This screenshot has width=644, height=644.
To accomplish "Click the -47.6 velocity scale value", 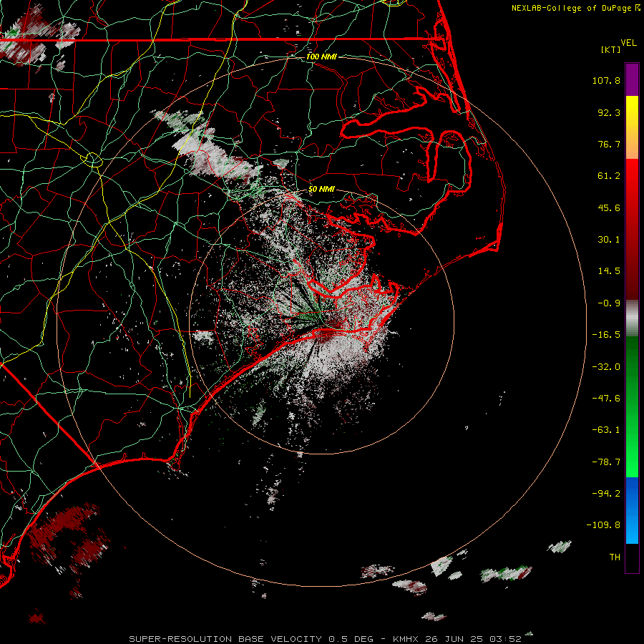I will coord(606,399).
